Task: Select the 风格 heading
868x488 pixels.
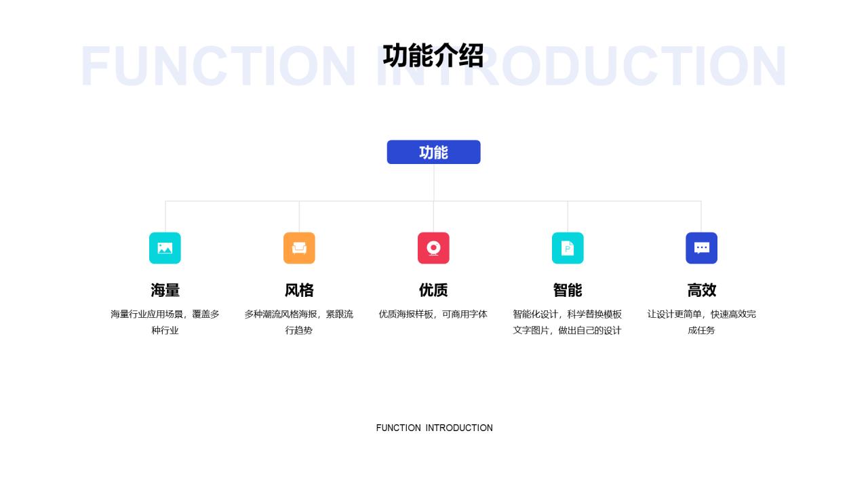Action: coord(299,290)
